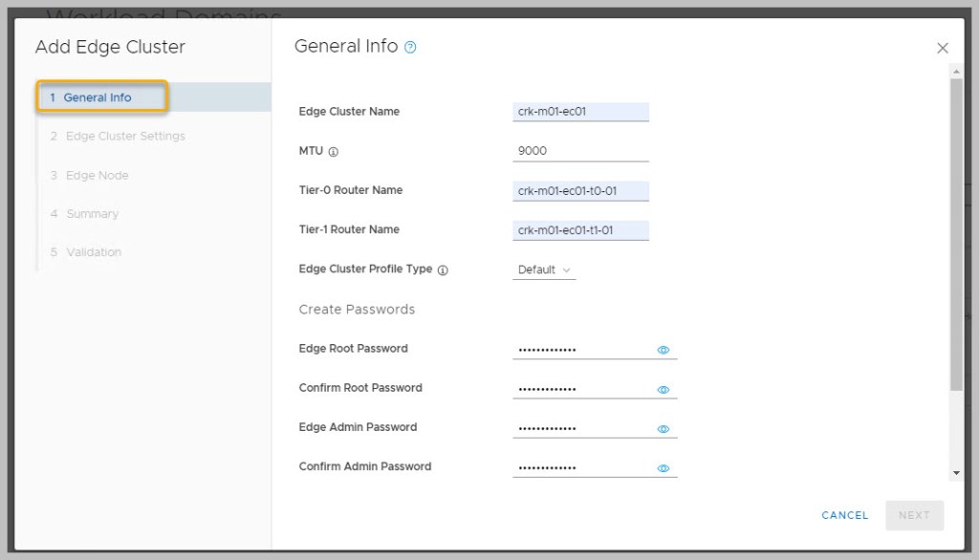Edit the Tier-0 Router Name field
This screenshot has height=560, width=979.
coord(580,191)
